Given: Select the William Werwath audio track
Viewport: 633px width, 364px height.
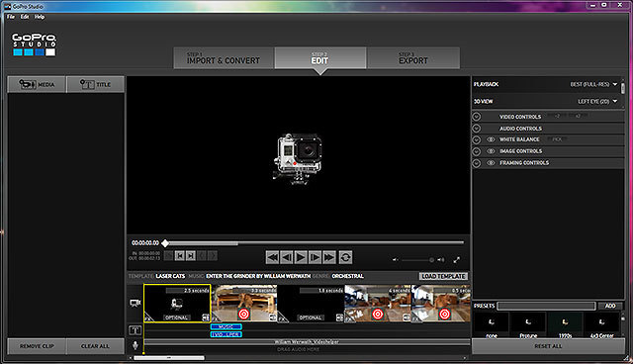Looking at the screenshot, I should tap(307, 342).
